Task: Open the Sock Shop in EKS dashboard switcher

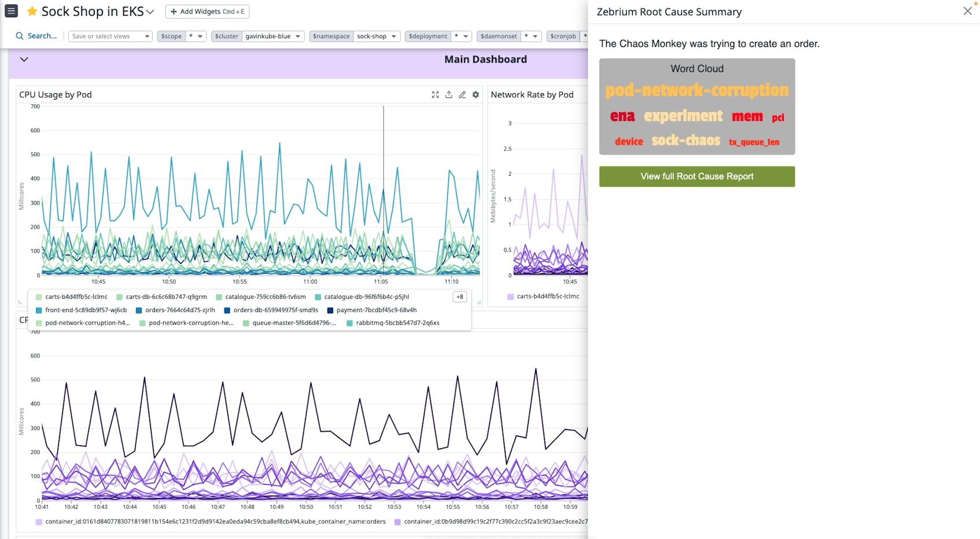Action: click(x=150, y=10)
